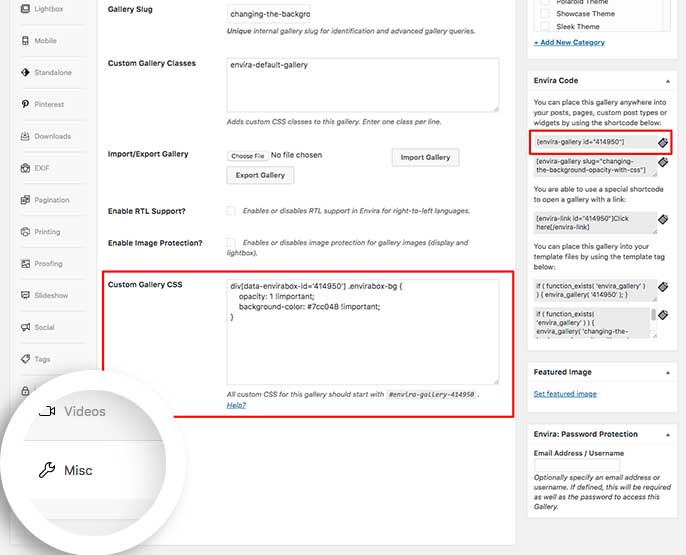Enable the RTL Support checkbox
Screen dimensions: 686x555
coord(231,211)
